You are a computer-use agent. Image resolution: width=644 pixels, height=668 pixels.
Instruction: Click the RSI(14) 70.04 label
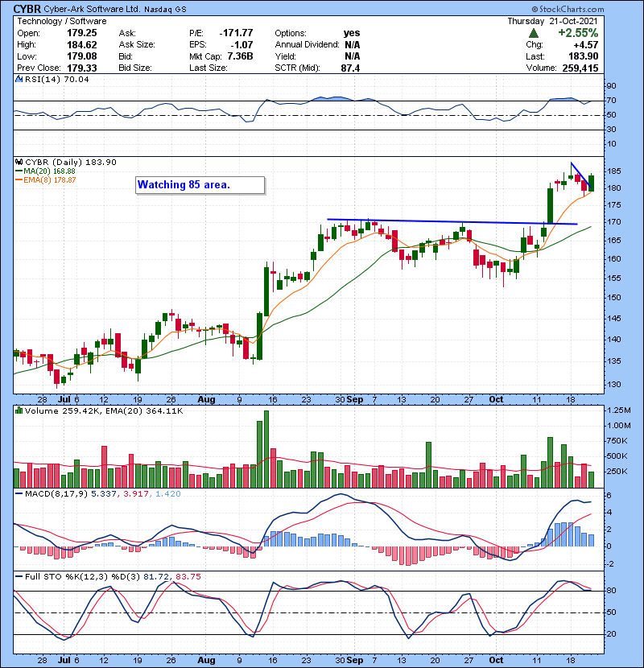(x=56, y=79)
